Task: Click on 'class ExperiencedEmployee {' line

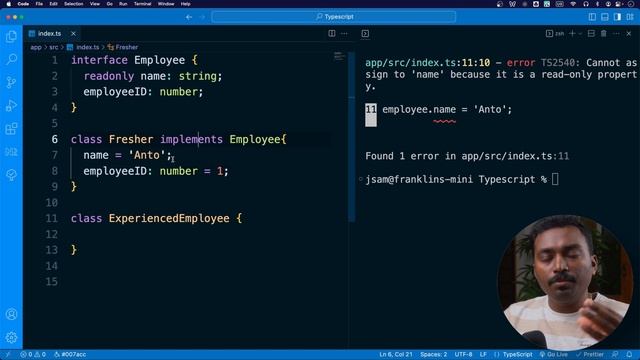Action: click(156, 218)
